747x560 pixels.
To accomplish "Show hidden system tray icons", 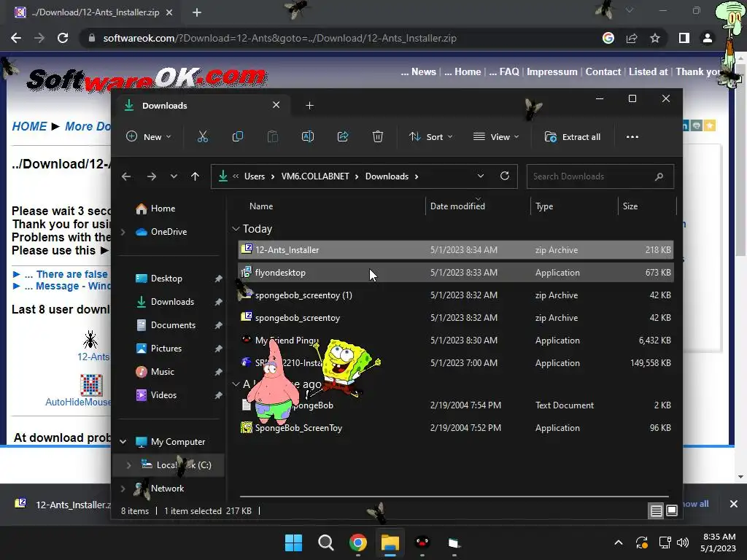I will (619, 542).
